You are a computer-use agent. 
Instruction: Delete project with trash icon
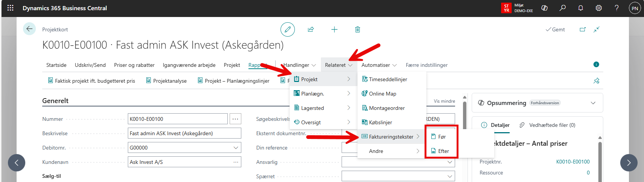click(x=357, y=29)
